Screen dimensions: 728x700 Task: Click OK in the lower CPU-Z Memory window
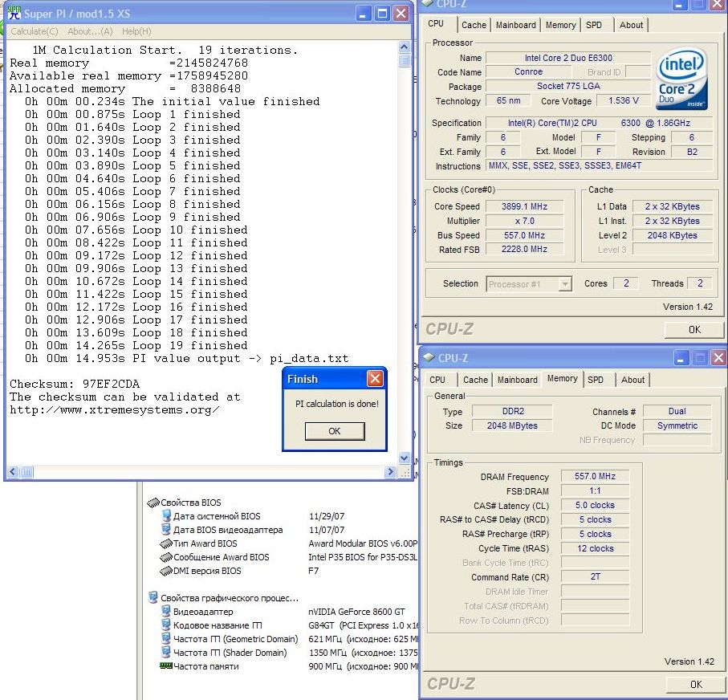click(696, 684)
